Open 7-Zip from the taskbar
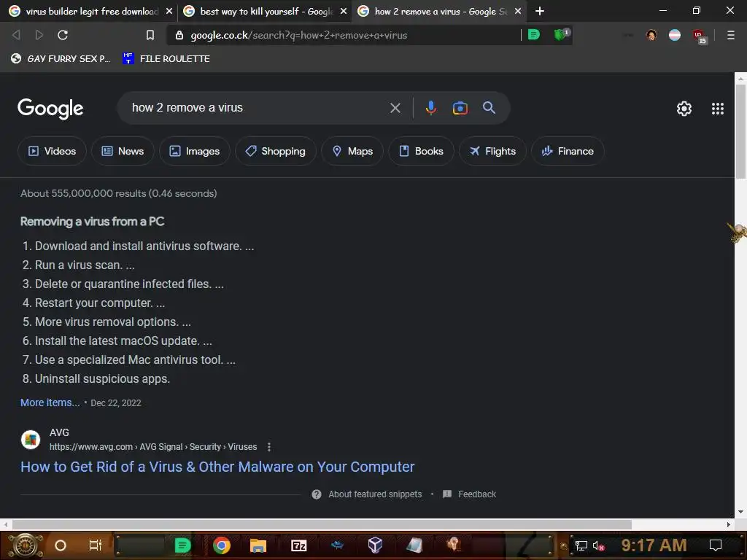Image resolution: width=747 pixels, height=560 pixels. coord(298,545)
